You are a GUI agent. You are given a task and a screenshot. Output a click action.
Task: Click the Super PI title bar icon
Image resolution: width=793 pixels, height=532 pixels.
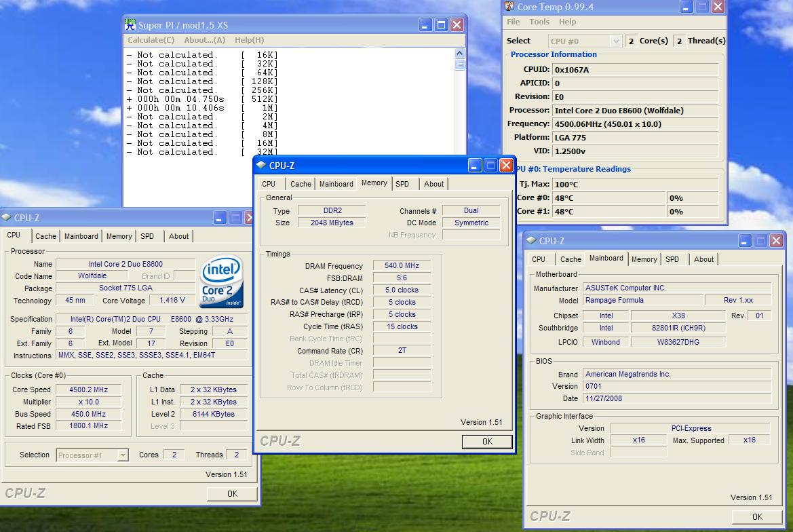click(x=130, y=25)
